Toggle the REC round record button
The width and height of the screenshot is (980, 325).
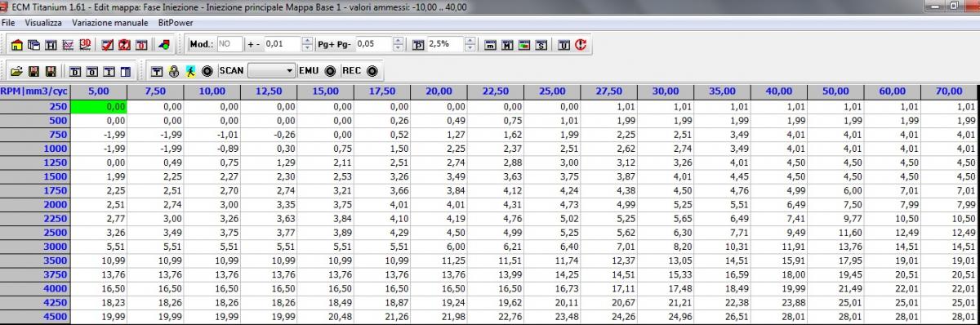pos(372,71)
